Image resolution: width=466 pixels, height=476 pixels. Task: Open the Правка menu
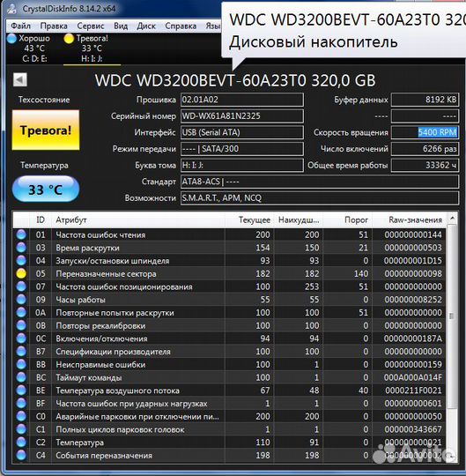coord(54,26)
